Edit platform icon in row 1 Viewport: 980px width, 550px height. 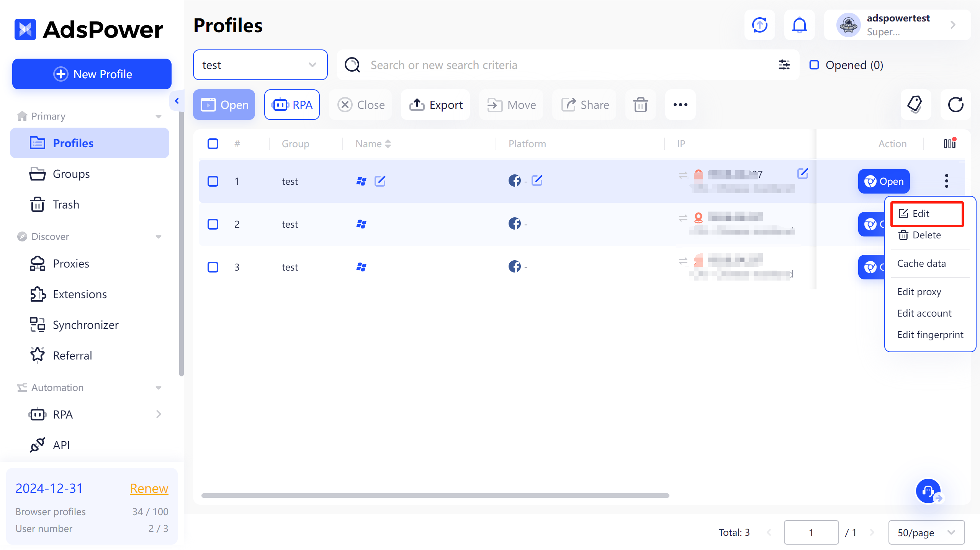tap(537, 180)
